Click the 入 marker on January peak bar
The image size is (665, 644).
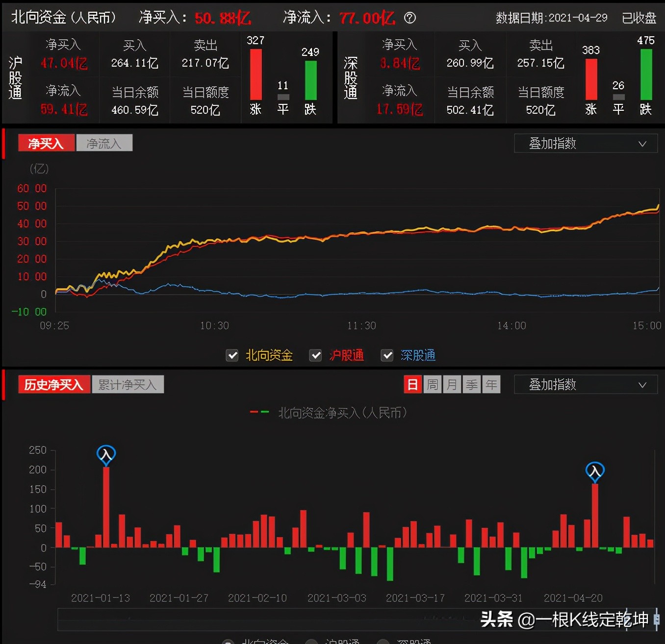pyautogui.click(x=106, y=455)
